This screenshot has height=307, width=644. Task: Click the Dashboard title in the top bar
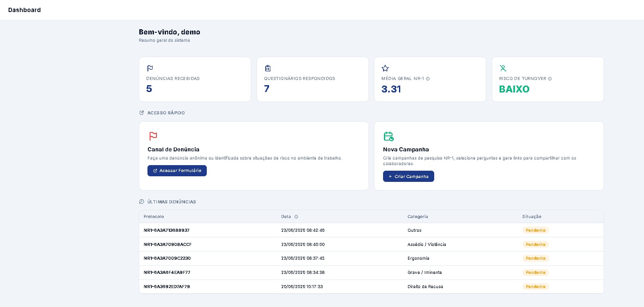[25, 10]
